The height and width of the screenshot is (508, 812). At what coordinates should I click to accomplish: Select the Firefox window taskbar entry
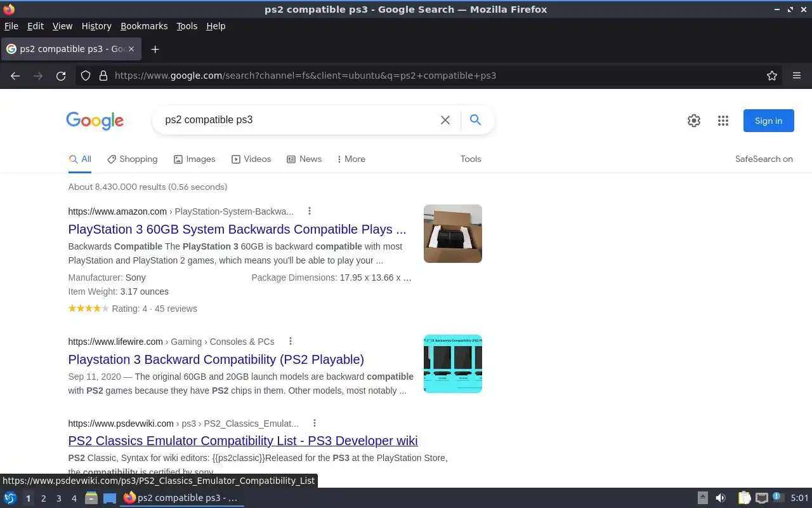coord(182,498)
